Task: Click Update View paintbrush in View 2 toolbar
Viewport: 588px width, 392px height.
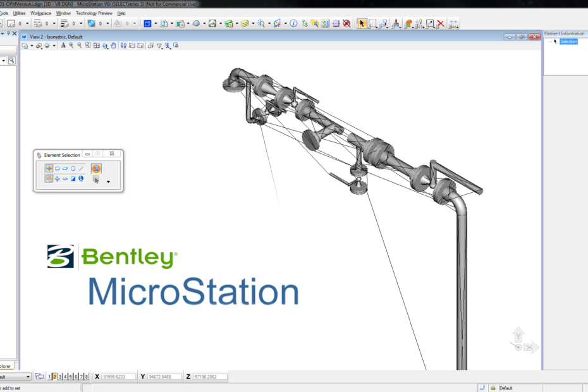Action: (63, 46)
